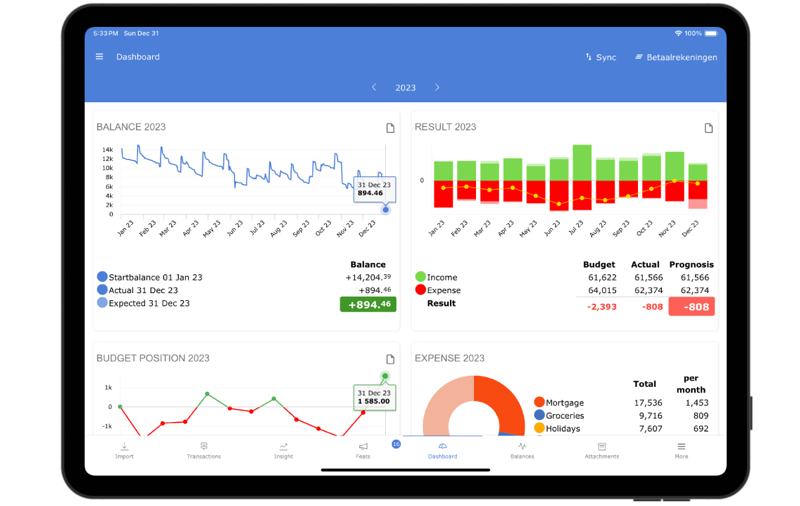The width and height of the screenshot is (800, 506).
Task: Open the Insight tab icon
Action: click(283, 450)
